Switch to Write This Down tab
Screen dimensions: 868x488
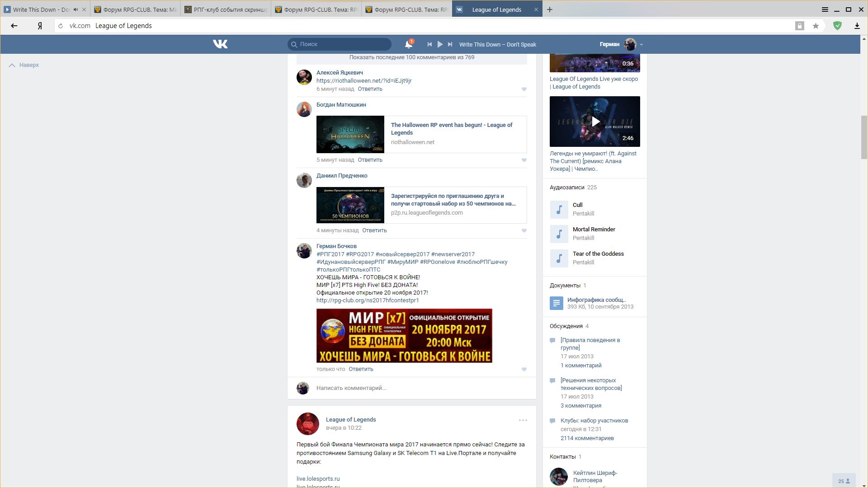[x=41, y=9]
